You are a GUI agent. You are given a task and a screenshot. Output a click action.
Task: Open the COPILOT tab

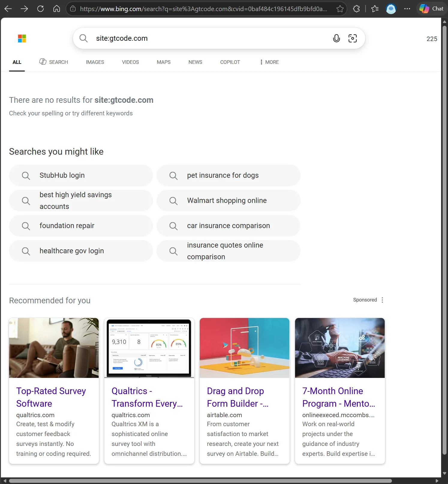coord(230,62)
